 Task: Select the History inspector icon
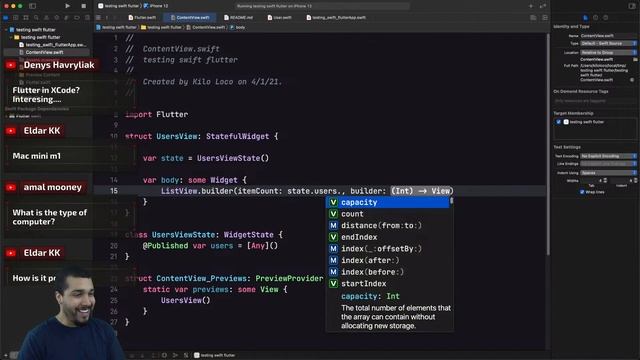[596, 18]
